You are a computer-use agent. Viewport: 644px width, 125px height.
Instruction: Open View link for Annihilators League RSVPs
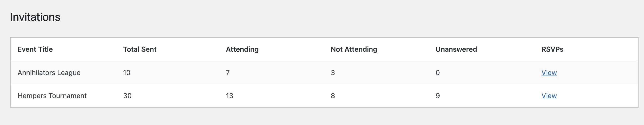pos(549,73)
